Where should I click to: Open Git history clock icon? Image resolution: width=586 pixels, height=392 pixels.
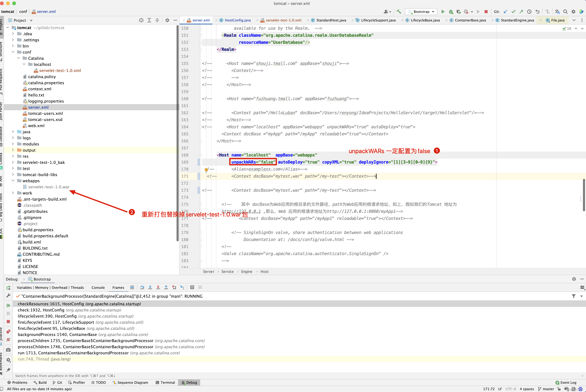pyautogui.click(x=529, y=11)
